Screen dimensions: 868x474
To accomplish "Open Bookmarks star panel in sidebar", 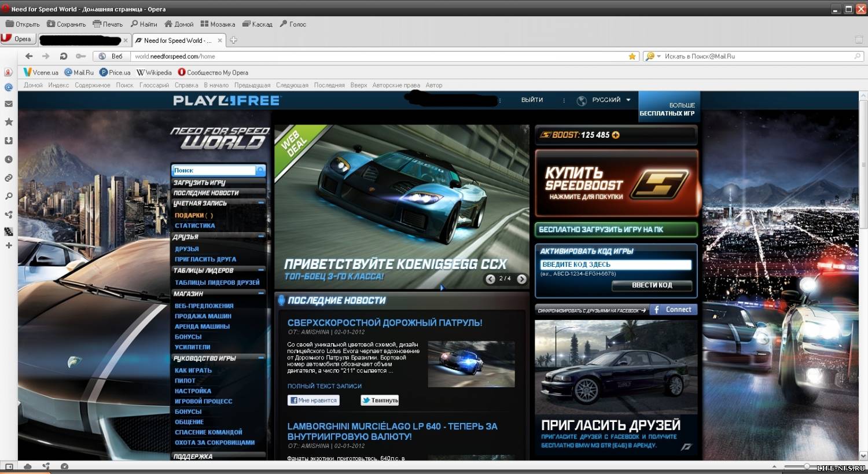I will point(8,122).
